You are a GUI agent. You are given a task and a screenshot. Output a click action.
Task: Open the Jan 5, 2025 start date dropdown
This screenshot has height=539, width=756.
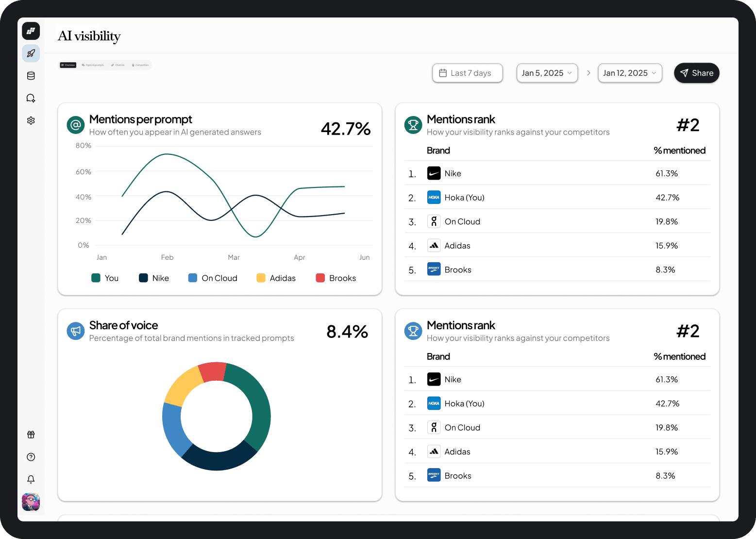coord(547,73)
